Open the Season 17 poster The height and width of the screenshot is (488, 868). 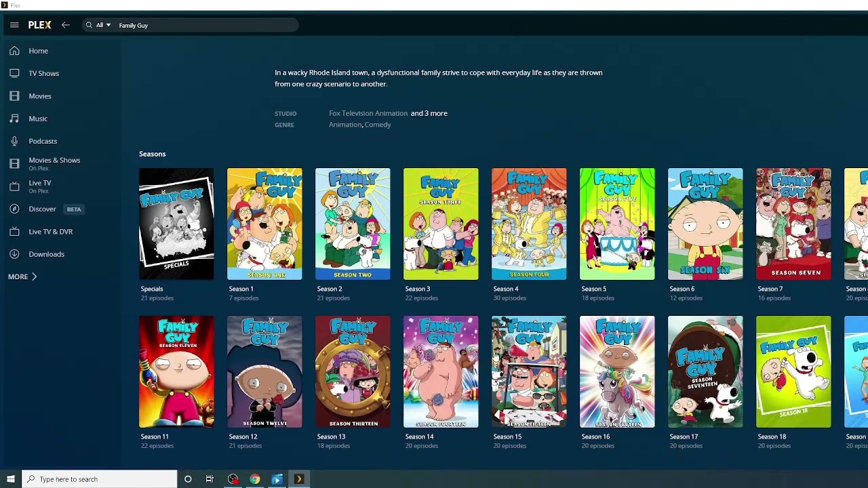[x=705, y=371]
